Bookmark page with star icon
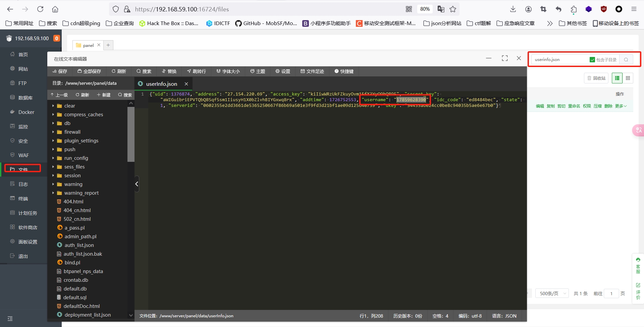644x327 pixels. tap(453, 9)
